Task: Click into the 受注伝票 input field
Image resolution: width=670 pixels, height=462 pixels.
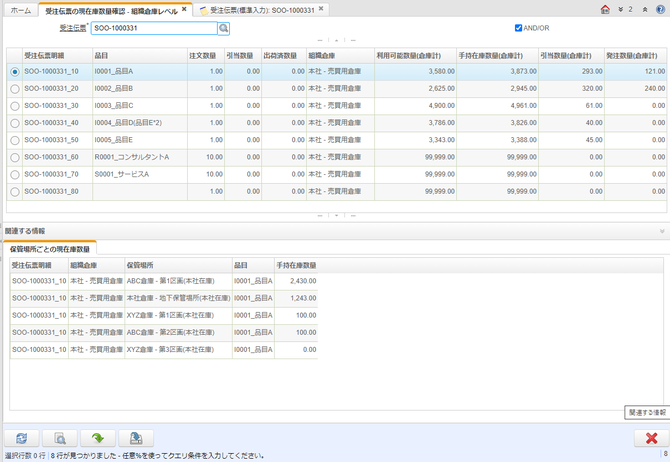Action: click(x=154, y=28)
